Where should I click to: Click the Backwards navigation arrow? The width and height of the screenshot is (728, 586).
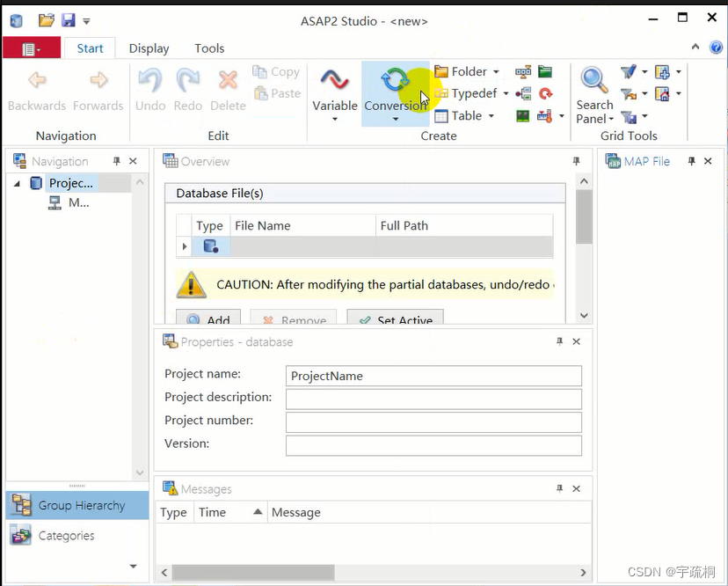(x=37, y=80)
